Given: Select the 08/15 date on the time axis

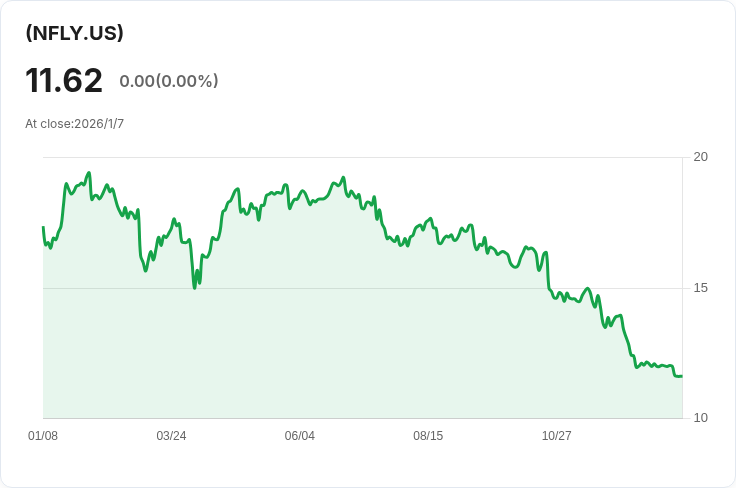Looking at the screenshot, I should pyautogui.click(x=428, y=436).
